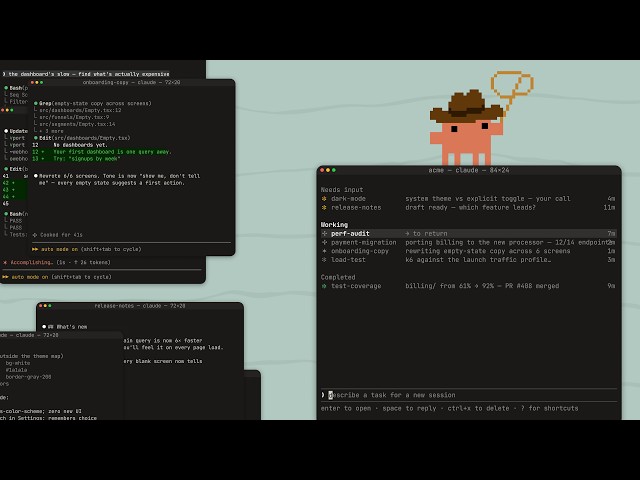Click 'query is now 6× faster' in release-notes

pos(168,340)
